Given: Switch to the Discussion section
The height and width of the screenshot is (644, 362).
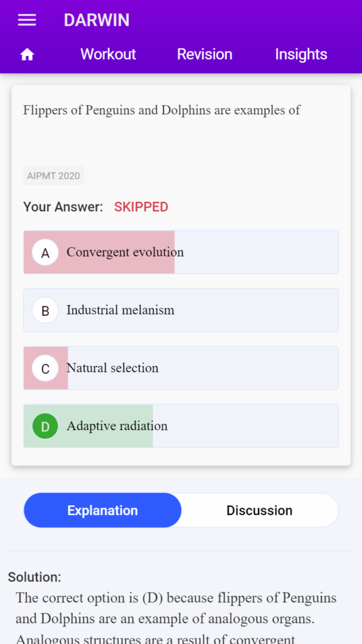Looking at the screenshot, I should click(x=260, y=511).
